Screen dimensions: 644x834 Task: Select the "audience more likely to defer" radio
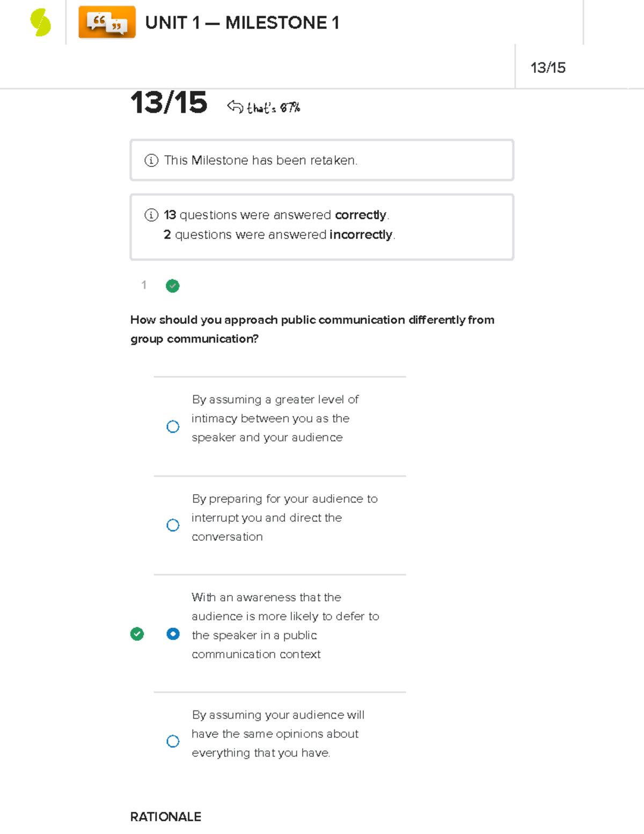[x=173, y=634]
